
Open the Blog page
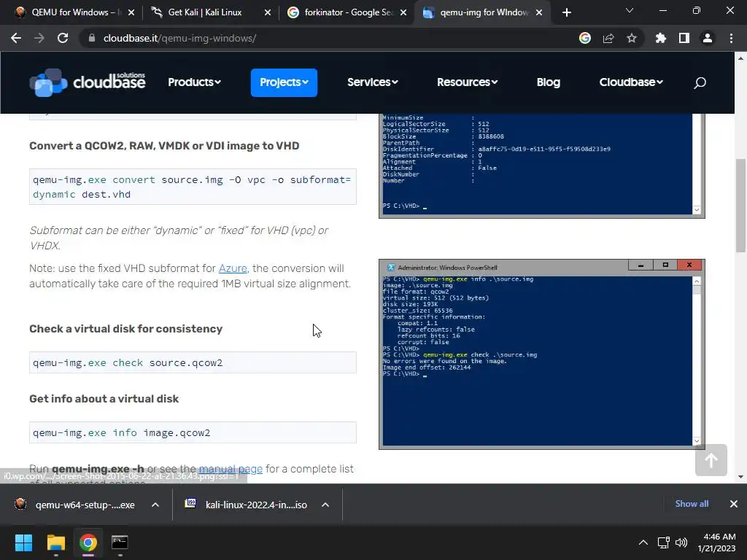(549, 82)
